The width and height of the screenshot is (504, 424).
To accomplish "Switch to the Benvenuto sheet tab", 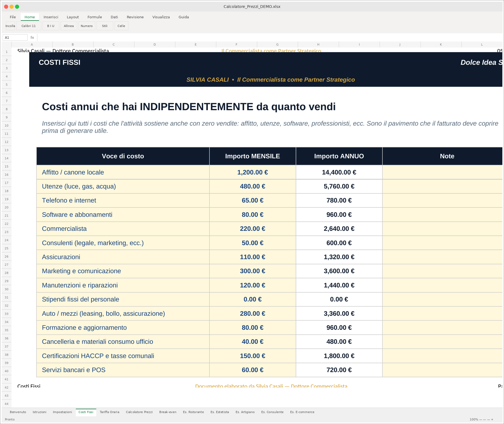I will [x=18, y=412].
